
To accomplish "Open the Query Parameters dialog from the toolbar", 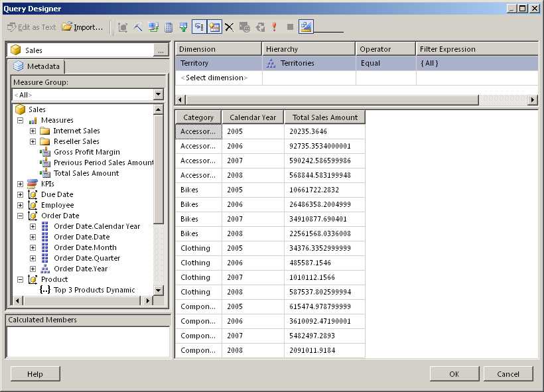I will coord(243,26).
